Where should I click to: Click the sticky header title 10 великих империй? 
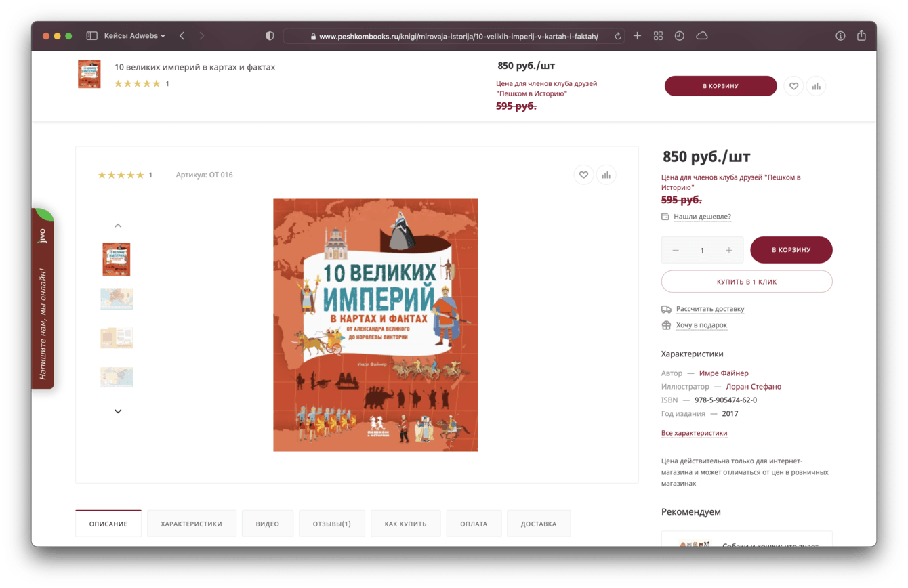tap(194, 67)
